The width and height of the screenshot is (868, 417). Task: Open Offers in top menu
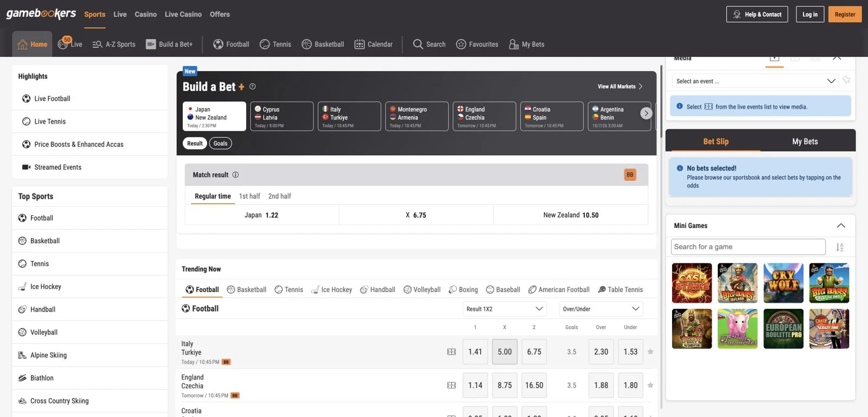[x=220, y=14]
